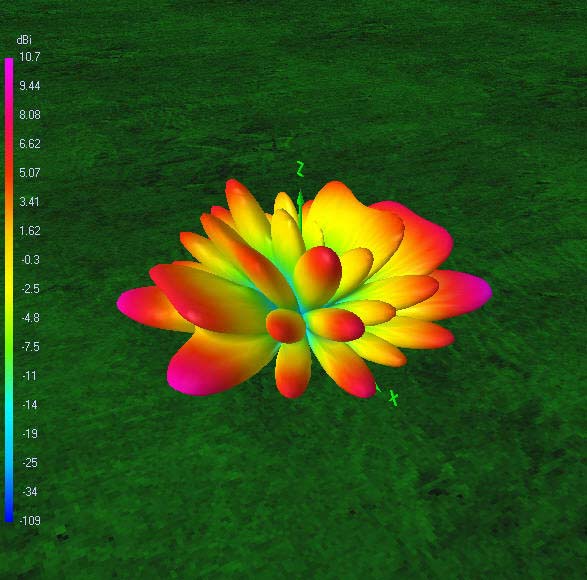Select the -14 value on the color scale
Viewport: 587px width, 580px height.
30,405
